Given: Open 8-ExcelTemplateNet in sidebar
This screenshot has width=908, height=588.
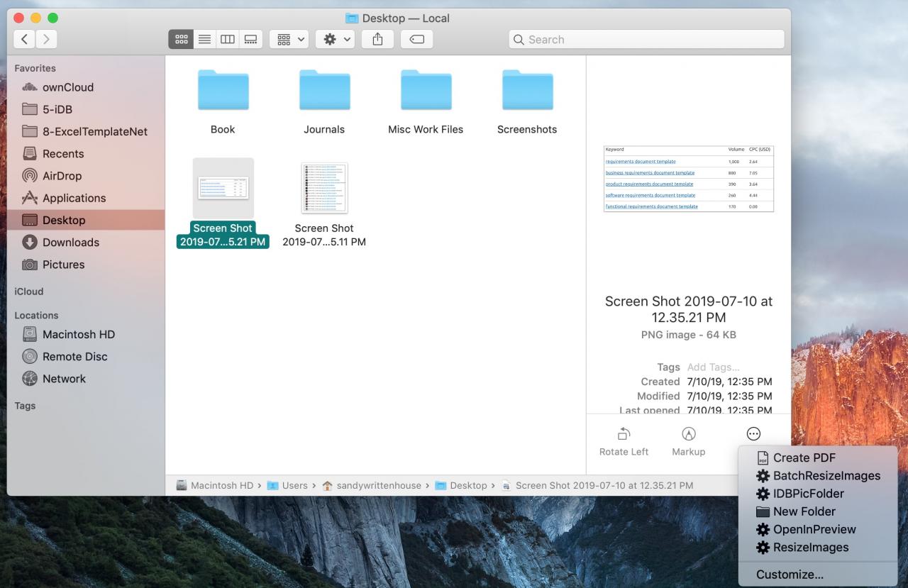Looking at the screenshot, I should click(x=85, y=131).
